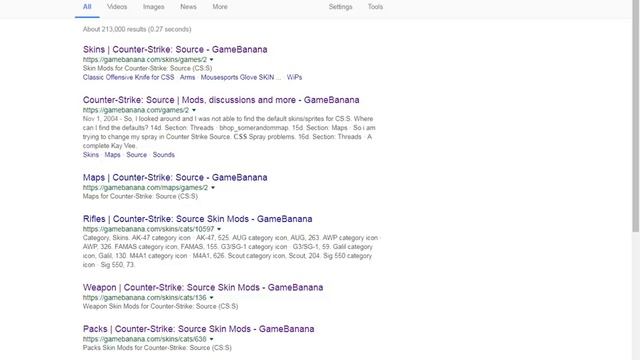
Task: Switch to the Images tab
Action: click(x=153, y=7)
